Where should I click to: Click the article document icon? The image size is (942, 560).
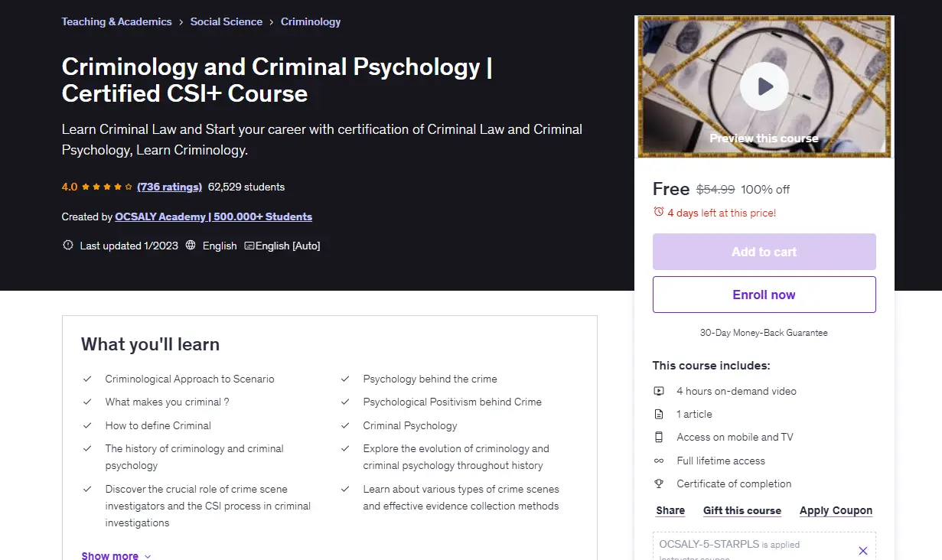point(658,414)
